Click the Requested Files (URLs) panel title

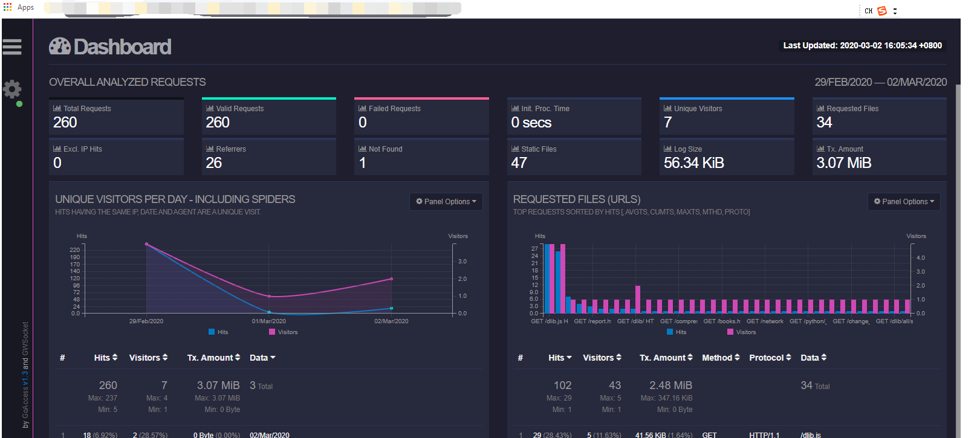click(576, 199)
